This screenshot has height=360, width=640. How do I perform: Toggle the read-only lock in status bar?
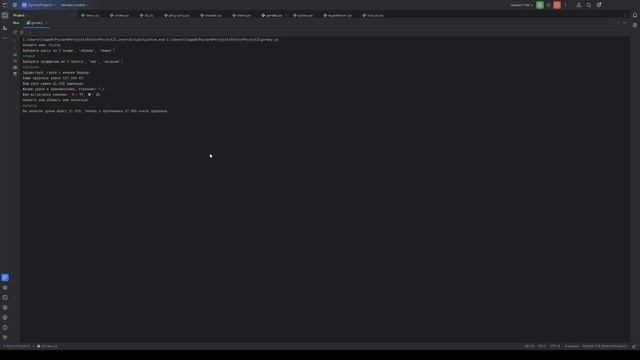tap(634, 346)
